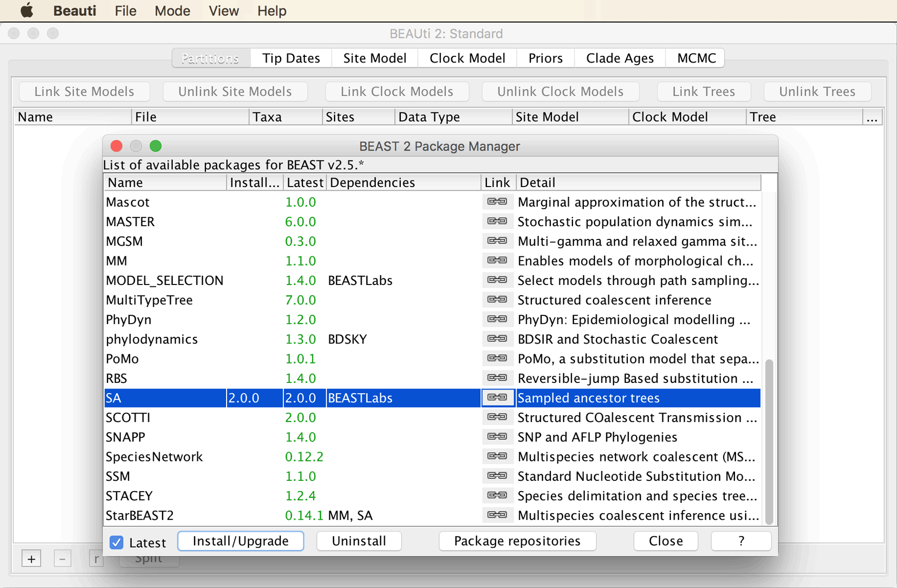Switch to the Priors tab
This screenshot has height=588, width=897.
tap(545, 58)
